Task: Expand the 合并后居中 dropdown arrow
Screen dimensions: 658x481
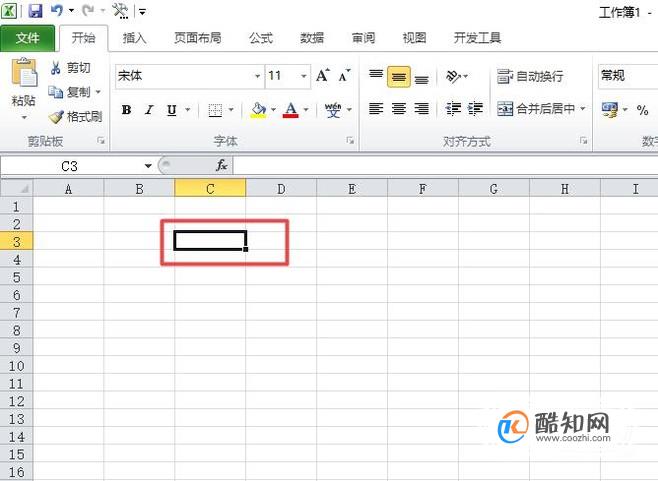Action: (x=583, y=109)
